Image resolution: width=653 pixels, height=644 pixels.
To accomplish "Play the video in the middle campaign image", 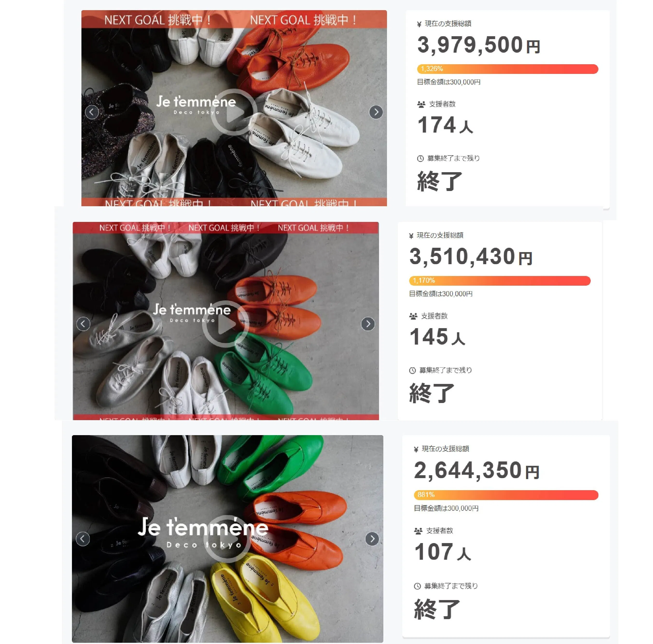I will point(225,324).
